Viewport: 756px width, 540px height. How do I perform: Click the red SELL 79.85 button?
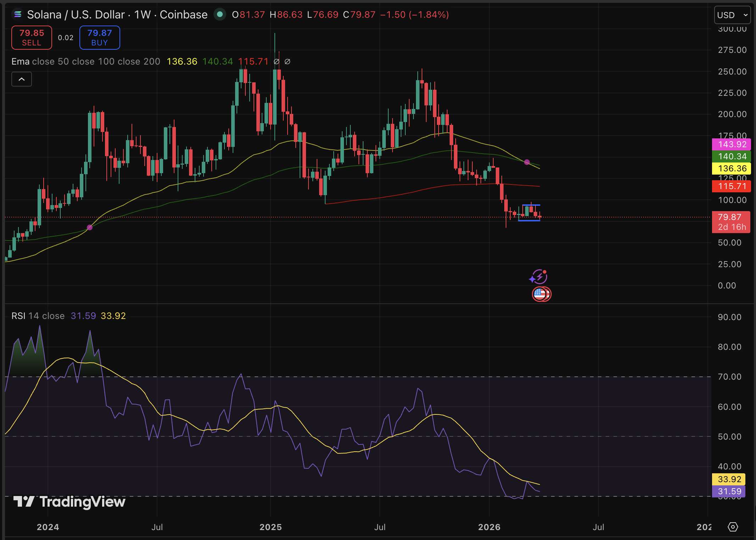tap(31, 37)
